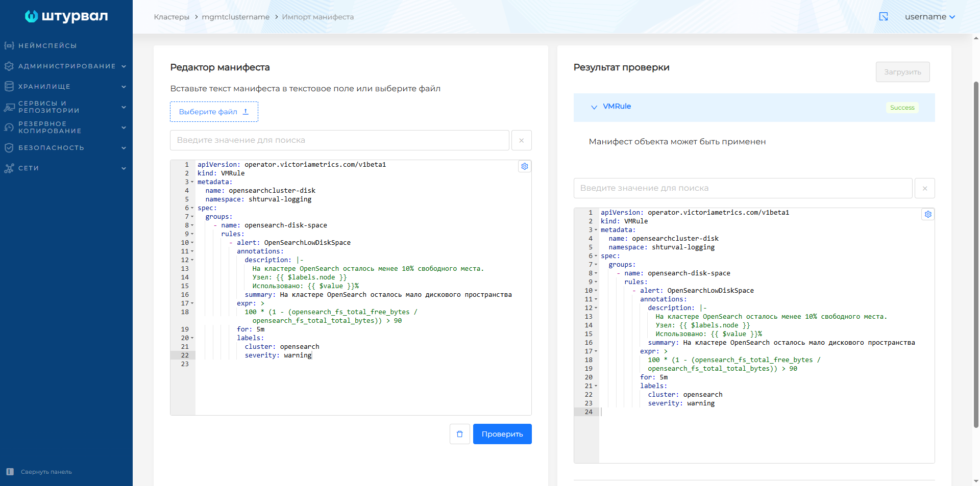The height and width of the screenshot is (486, 980).
Task: Click the Администрирование gear icon
Action: 9,66
